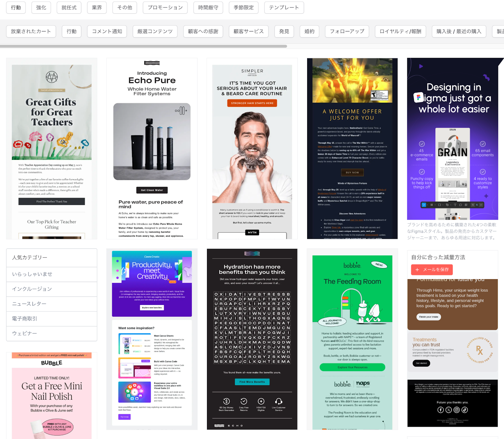
Task: Select the 時間厳守 filter tag
Action: pyautogui.click(x=208, y=8)
